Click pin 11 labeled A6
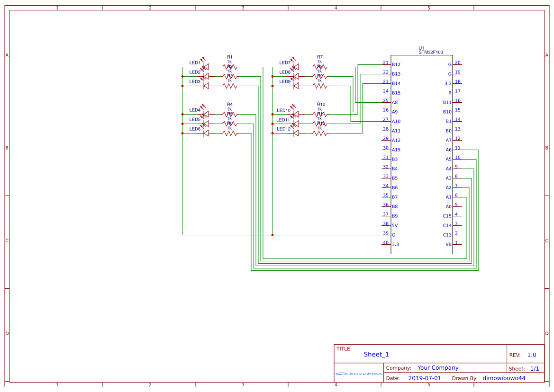Viewport: 554px width, 392px height. click(x=457, y=150)
